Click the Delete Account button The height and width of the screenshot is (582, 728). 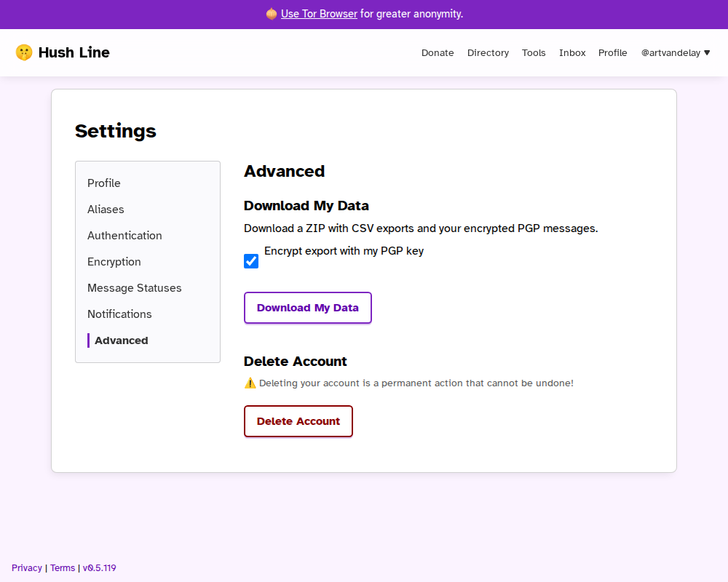[x=298, y=421]
